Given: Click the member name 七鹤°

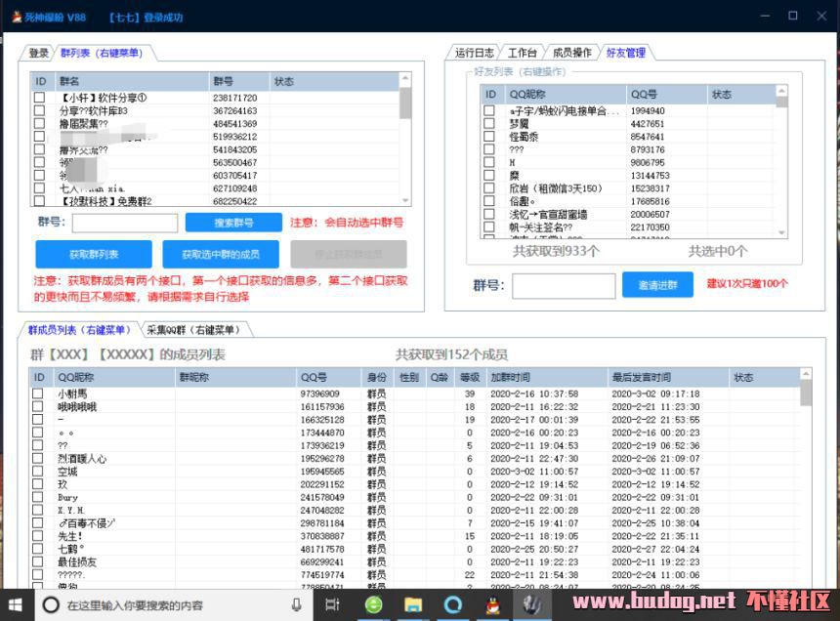Looking at the screenshot, I should 70,549.
